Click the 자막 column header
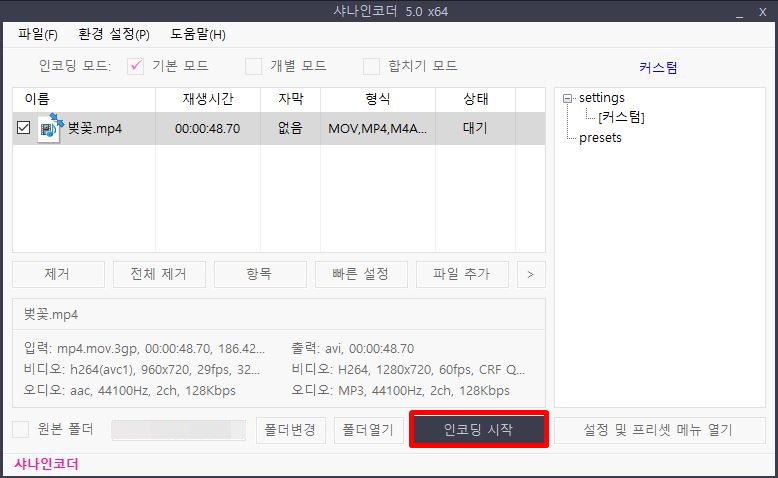778x478 pixels. [x=290, y=99]
